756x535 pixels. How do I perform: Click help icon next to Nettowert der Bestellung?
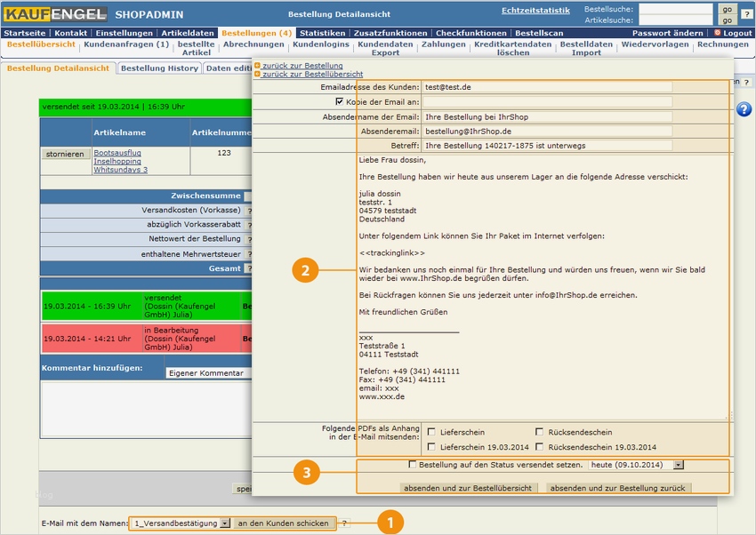249,239
